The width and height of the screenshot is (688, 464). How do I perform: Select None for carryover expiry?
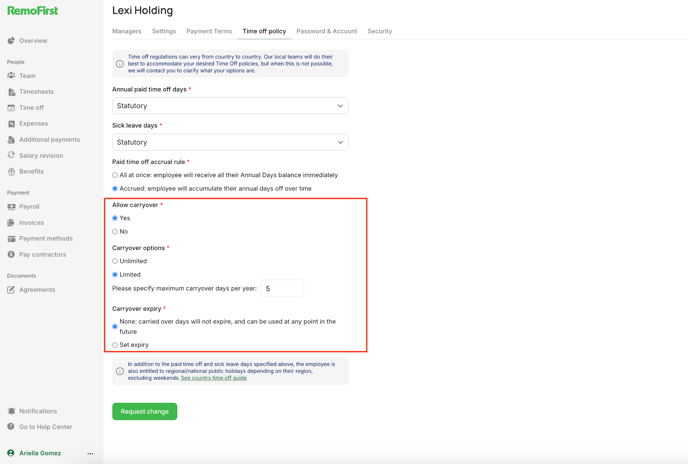click(x=115, y=327)
